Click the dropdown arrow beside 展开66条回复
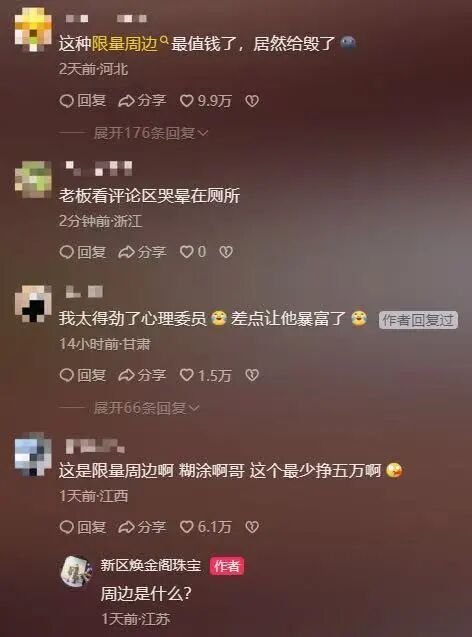Screen dimensions: 472x637 click(x=195, y=408)
